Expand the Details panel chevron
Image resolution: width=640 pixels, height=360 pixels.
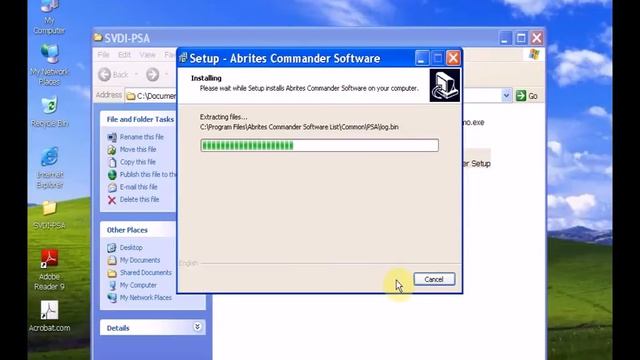tap(197, 327)
